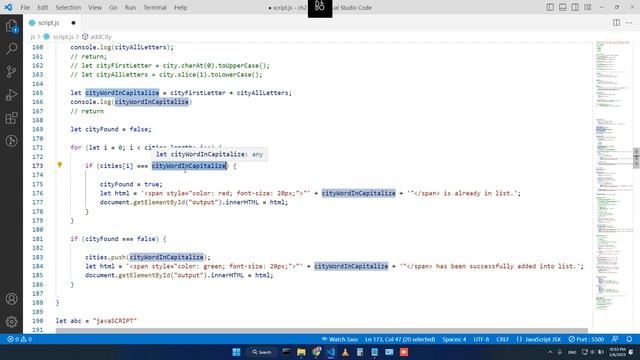Open the Edit menu
Image resolution: width=640 pixels, height=360 pixels.
(42, 7)
